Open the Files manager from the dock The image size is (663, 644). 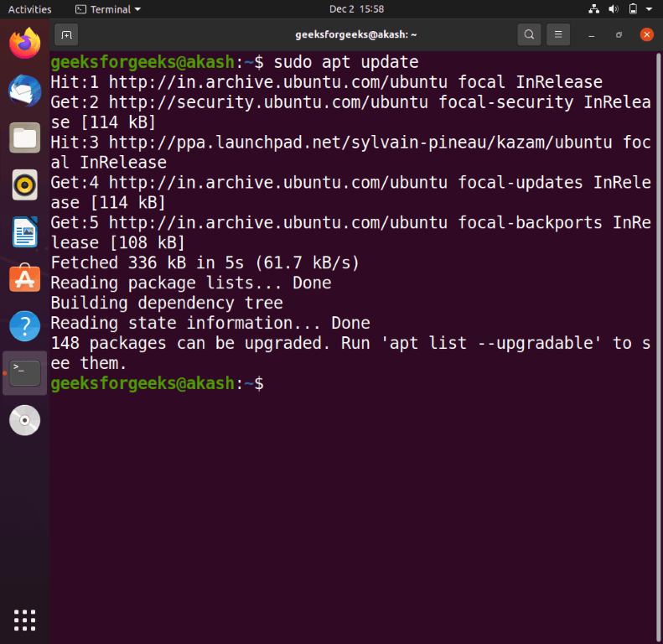pyautogui.click(x=25, y=138)
